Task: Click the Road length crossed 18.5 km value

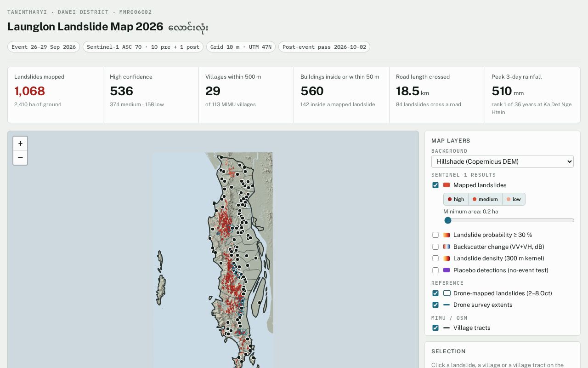Action: coord(413,91)
